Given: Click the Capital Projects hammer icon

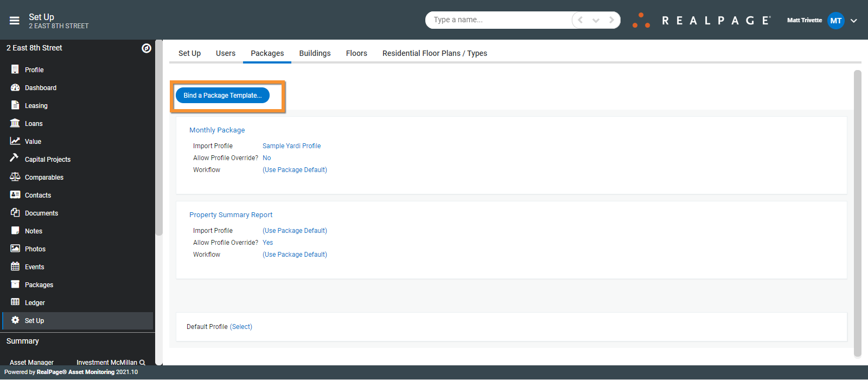Looking at the screenshot, I should pos(14,158).
